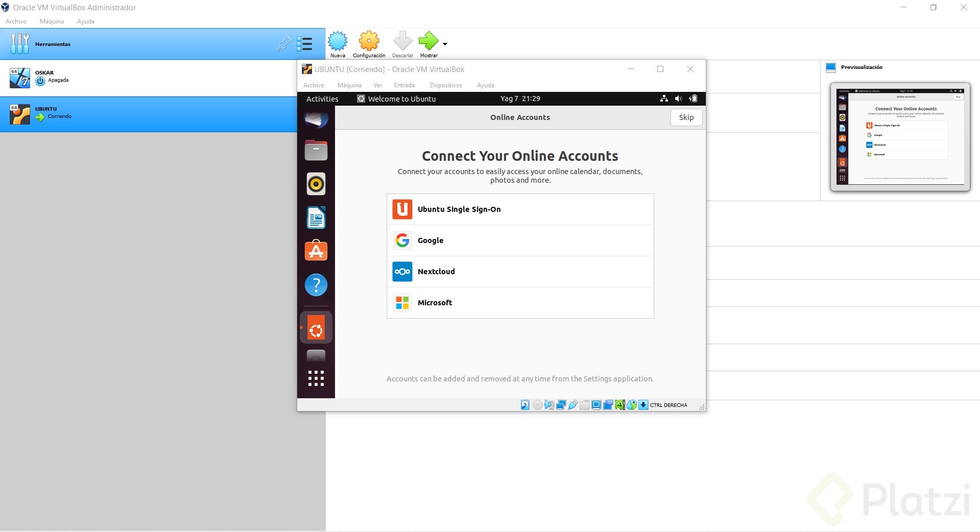Screen dimensions: 980x532
Task: Open Thunderbird Mail from the Ubuntu dock
Action: [316, 120]
